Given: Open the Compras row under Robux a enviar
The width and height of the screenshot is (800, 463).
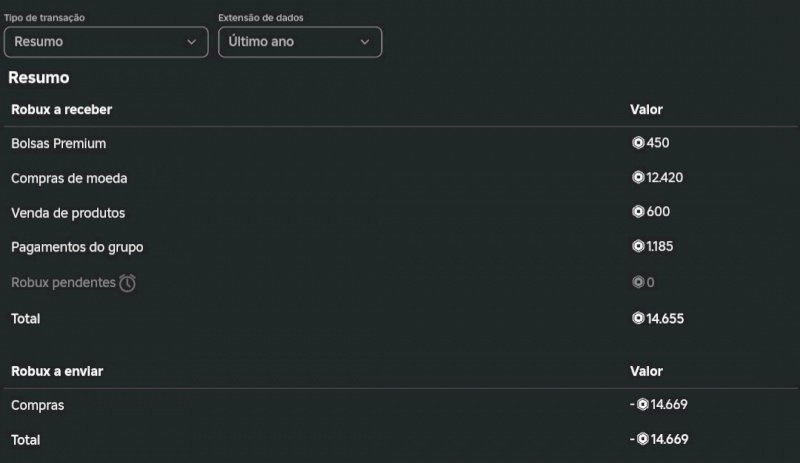Looking at the screenshot, I should pyautogui.click(x=38, y=406).
